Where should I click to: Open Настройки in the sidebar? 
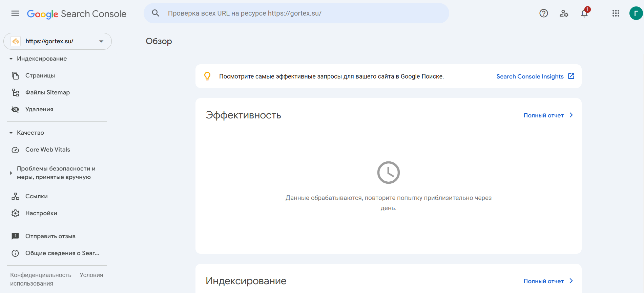(x=41, y=213)
